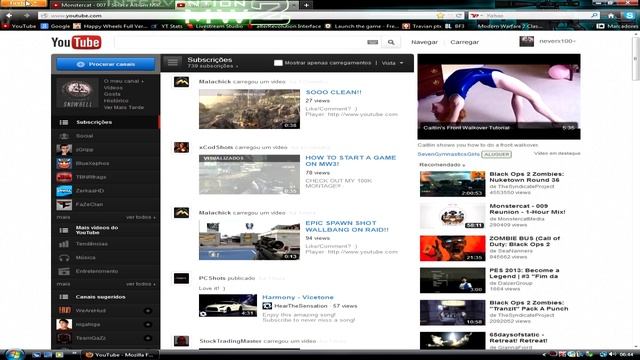Click the user avatar in header
Image resolution: width=640 pixels, height=360 pixels.
pyautogui.click(x=527, y=41)
